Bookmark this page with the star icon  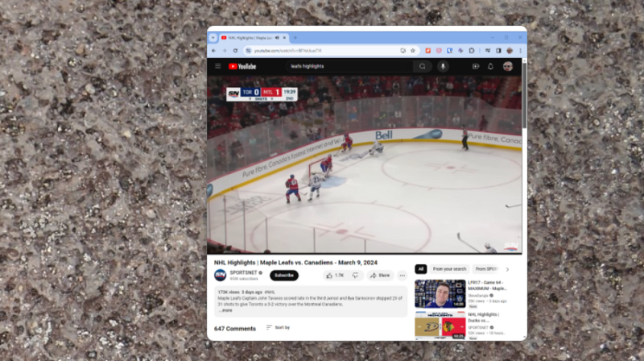tap(412, 50)
